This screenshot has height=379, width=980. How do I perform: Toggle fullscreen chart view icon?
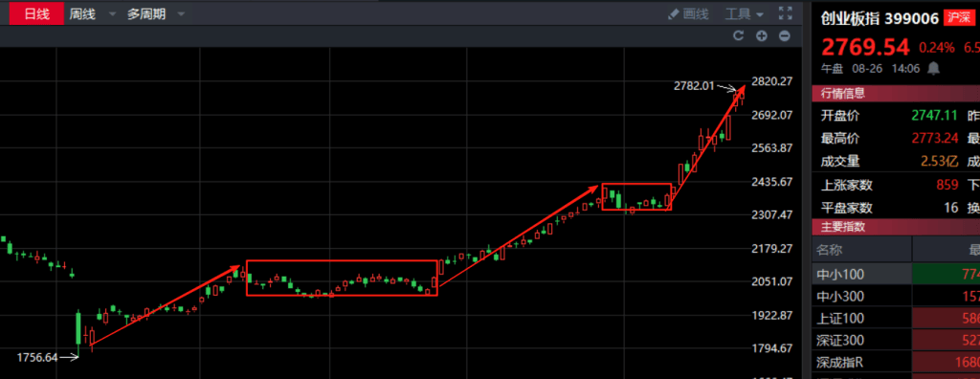[786, 13]
